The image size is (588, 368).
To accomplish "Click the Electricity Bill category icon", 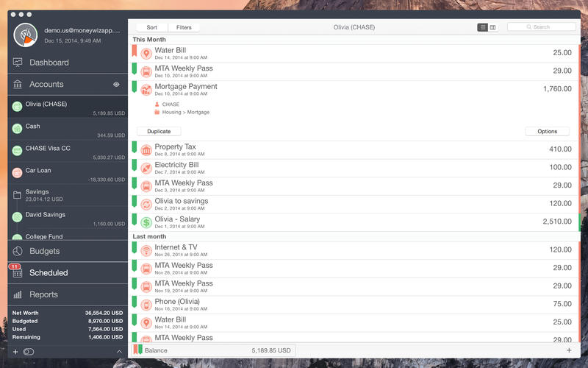I will click(x=146, y=168).
